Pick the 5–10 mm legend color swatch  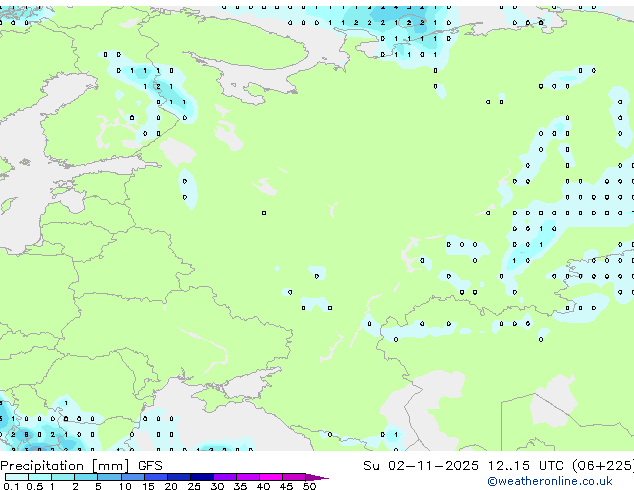(109, 477)
